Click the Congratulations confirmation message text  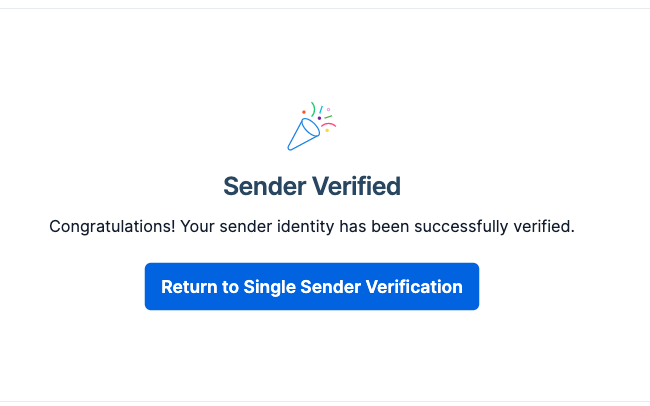[x=311, y=227]
